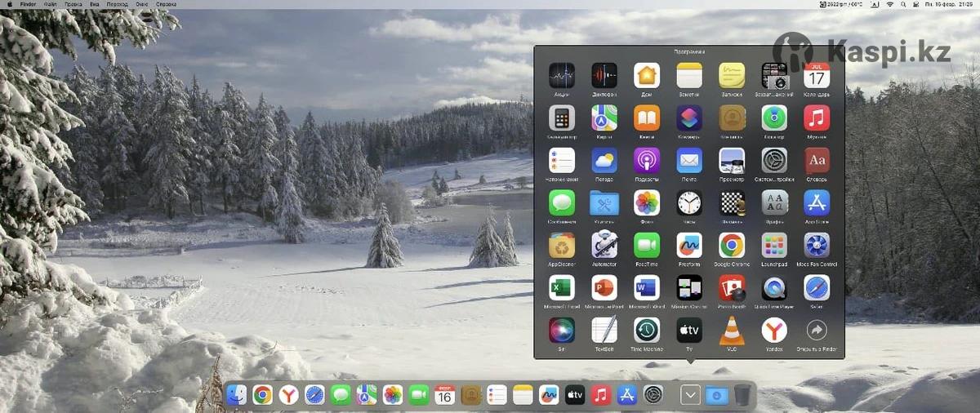Image resolution: width=980 pixels, height=413 pixels.
Task: Open the Chess app icon
Action: click(732, 203)
